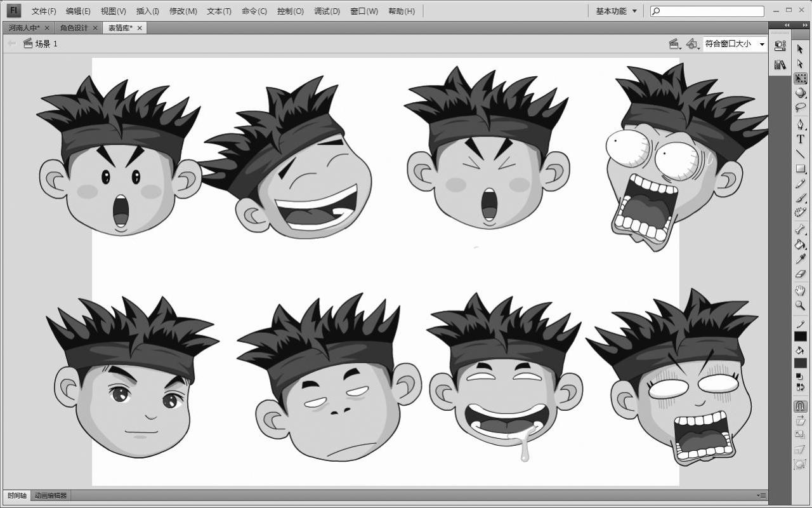Choose Scale modifier
The width and height of the screenshot is (812, 508).
800,435
